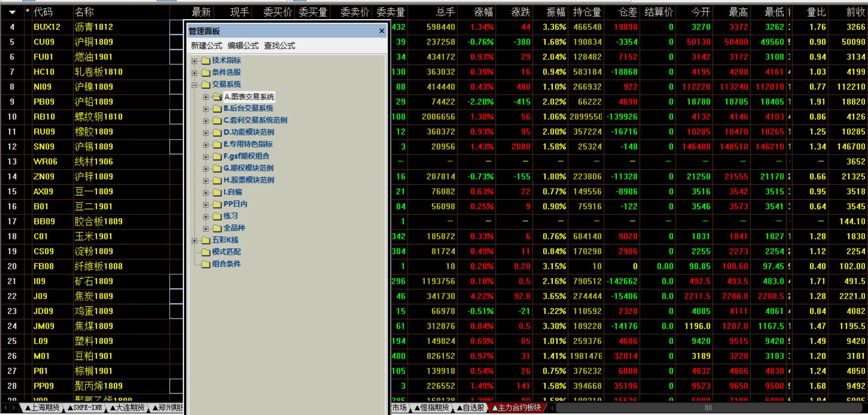Switch to the 自选股 tab
Image resolution: width=868 pixels, height=415 pixels.
[x=470, y=408]
